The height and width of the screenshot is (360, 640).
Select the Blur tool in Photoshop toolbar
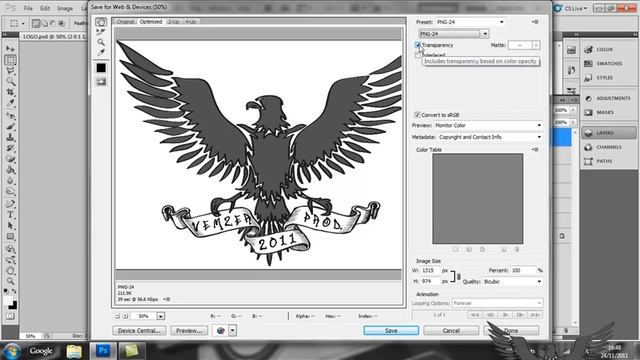[10, 180]
